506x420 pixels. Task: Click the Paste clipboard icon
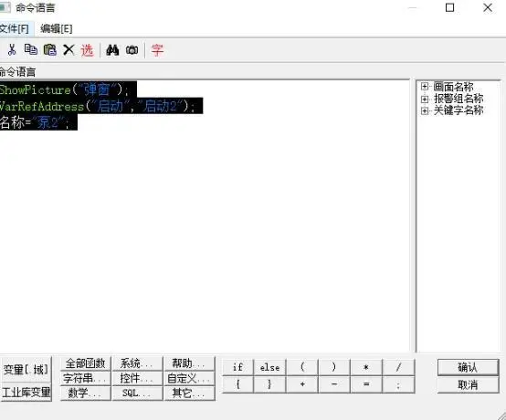[x=50, y=50]
